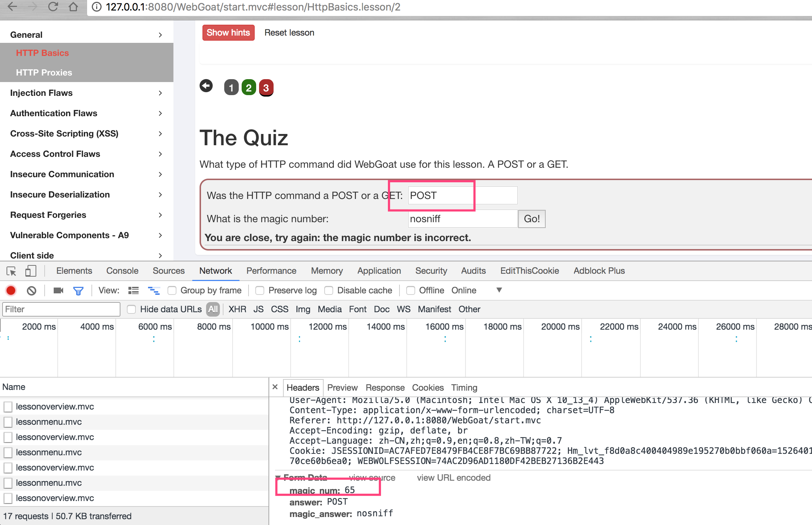Click the browser back arrow

12,7
